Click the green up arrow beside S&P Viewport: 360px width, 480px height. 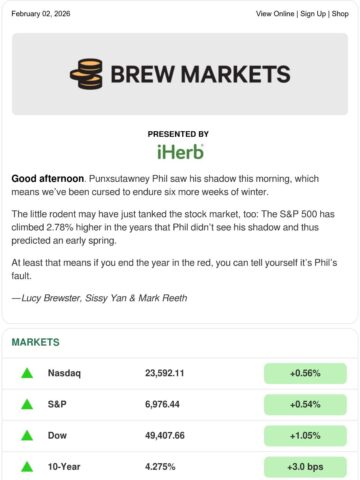tap(27, 404)
